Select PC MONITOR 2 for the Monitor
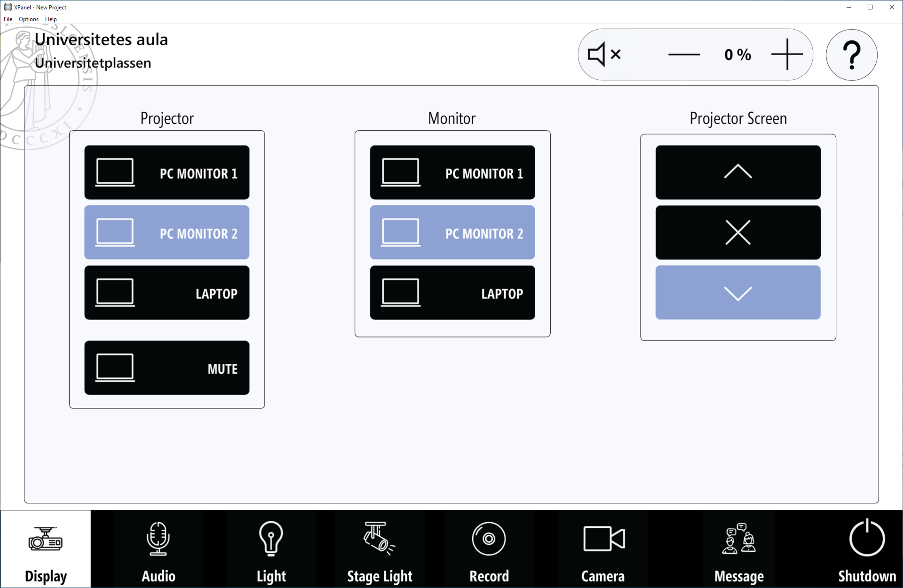 click(452, 232)
